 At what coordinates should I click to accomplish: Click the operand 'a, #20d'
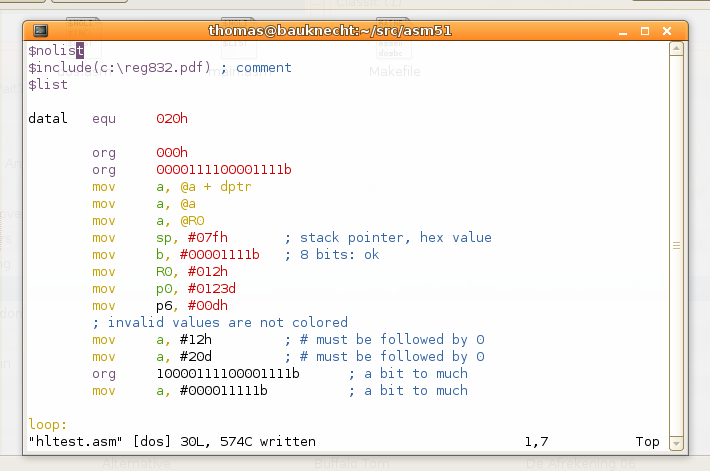(x=184, y=357)
